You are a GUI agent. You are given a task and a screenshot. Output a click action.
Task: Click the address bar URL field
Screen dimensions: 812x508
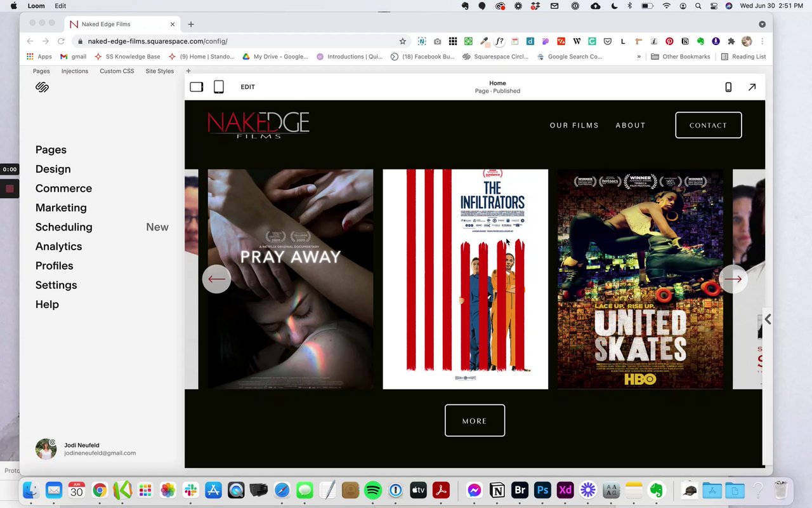pos(241,41)
